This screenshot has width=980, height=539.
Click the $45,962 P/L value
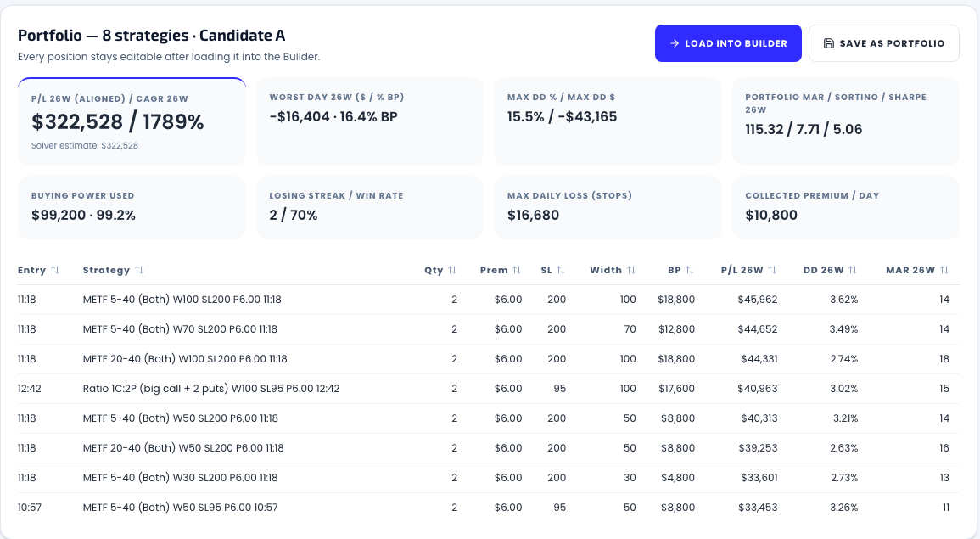click(x=758, y=300)
